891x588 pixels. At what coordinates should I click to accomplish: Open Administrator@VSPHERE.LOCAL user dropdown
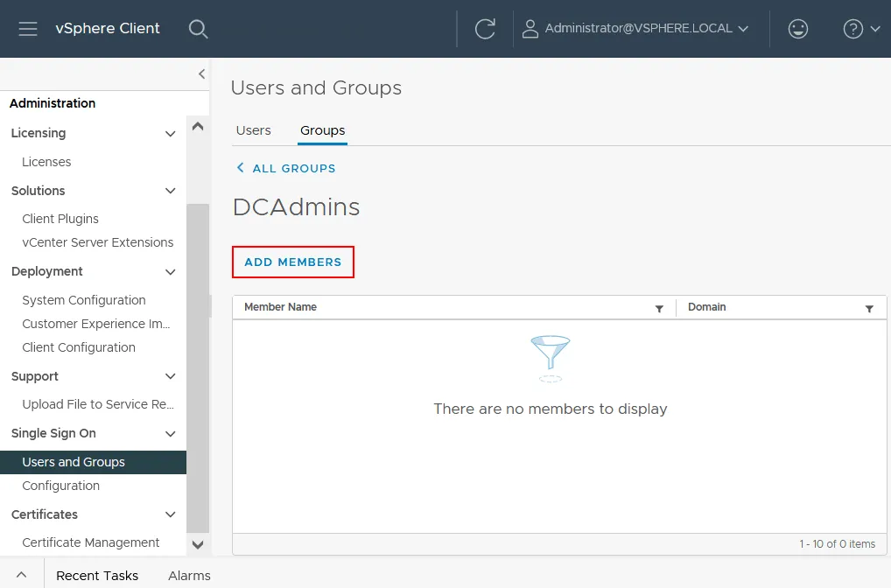point(635,29)
